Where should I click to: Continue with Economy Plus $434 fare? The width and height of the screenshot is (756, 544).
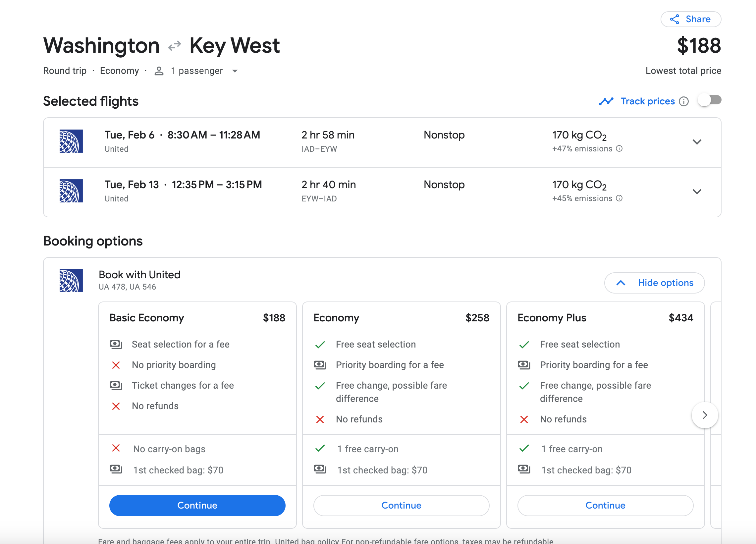pyautogui.click(x=605, y=505)
